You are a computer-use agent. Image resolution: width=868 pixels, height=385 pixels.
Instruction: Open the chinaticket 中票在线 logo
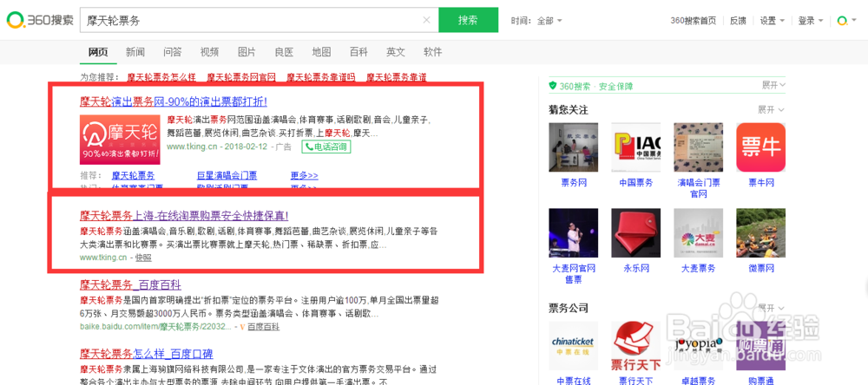(573, 346)
